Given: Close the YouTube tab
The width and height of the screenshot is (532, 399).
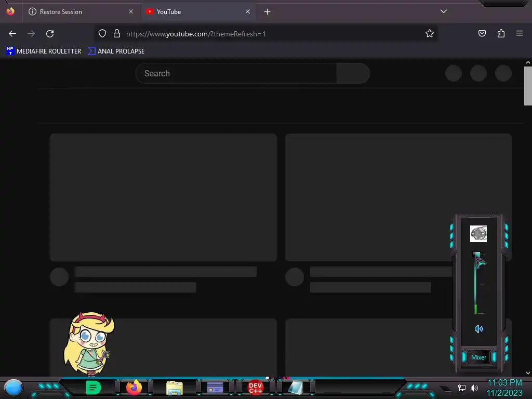Looking at the screenshot, I should [x=248, y=11].
